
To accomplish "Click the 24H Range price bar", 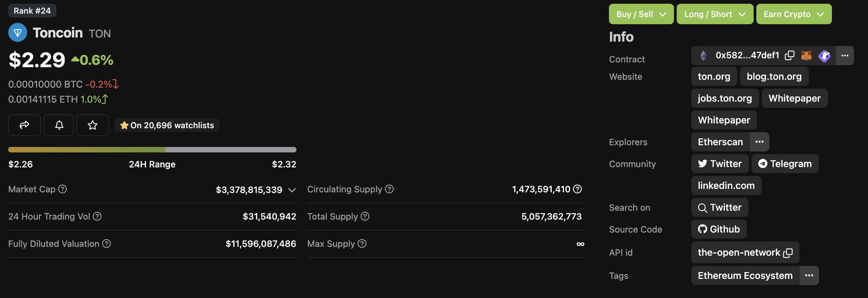I will pyautogui.click(x=152, y=150).
